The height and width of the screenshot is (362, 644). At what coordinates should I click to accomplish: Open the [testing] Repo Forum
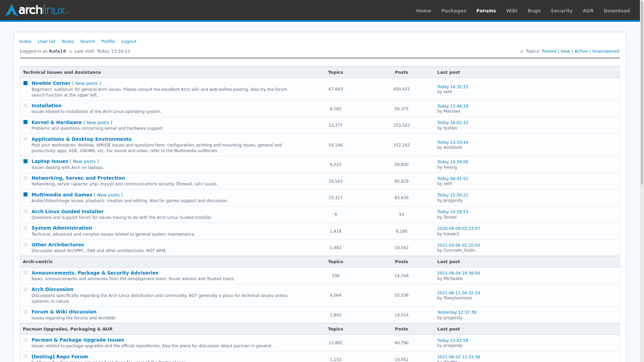(x=60, y=357)
